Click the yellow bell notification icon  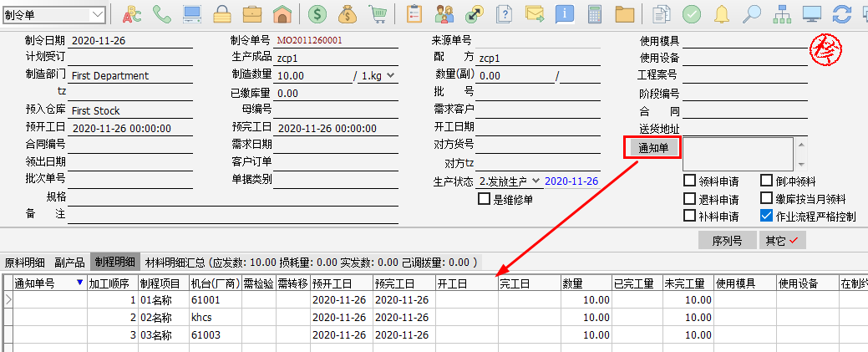click(721, 14)
